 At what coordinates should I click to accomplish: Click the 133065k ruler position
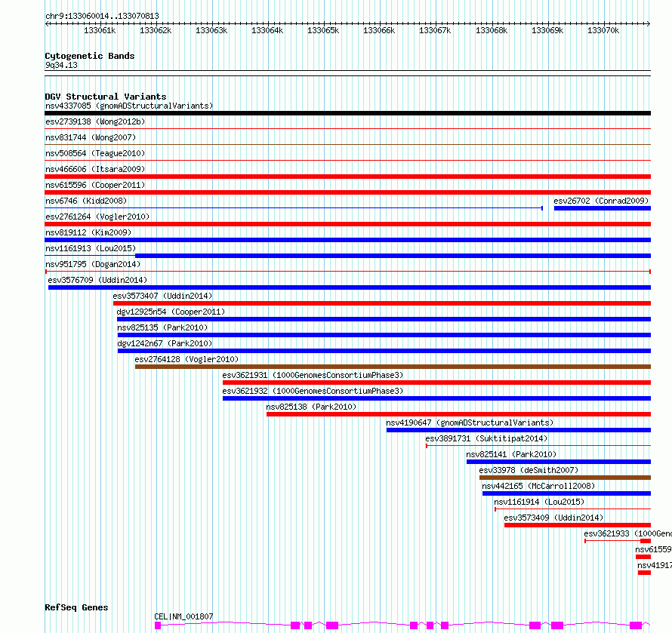coord(323,30)
